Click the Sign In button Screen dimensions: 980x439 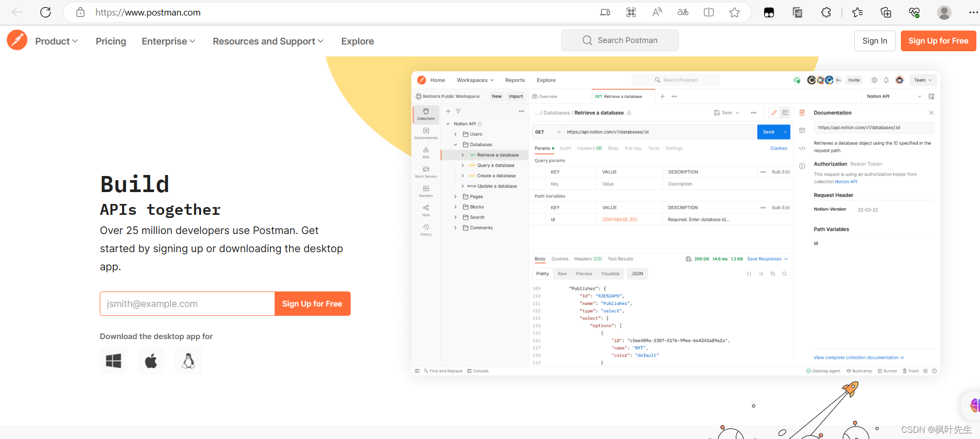click(875, 41)
